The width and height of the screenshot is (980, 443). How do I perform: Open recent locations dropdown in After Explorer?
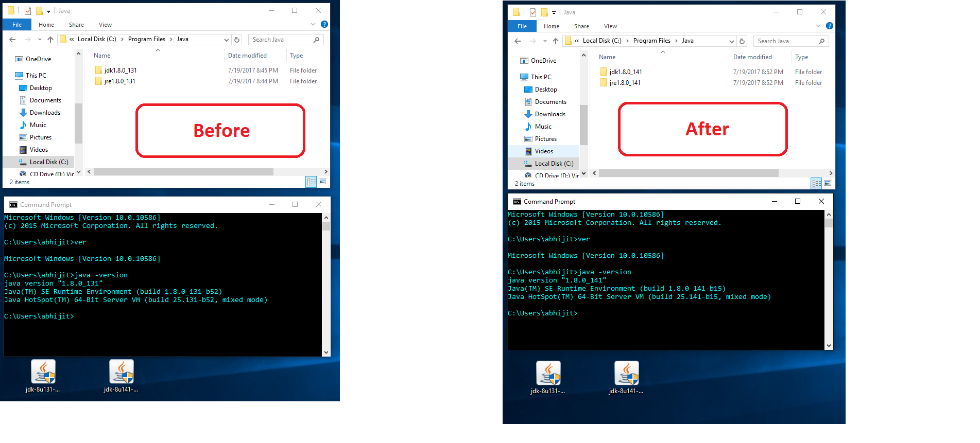[545, 41]
